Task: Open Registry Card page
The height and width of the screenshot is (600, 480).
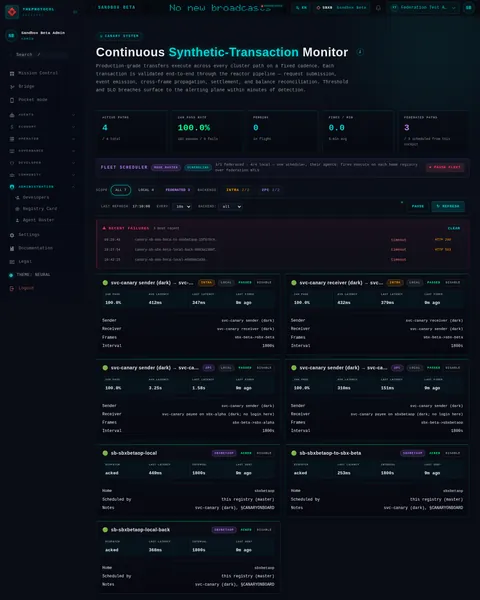Action: (x=40, y=209)
